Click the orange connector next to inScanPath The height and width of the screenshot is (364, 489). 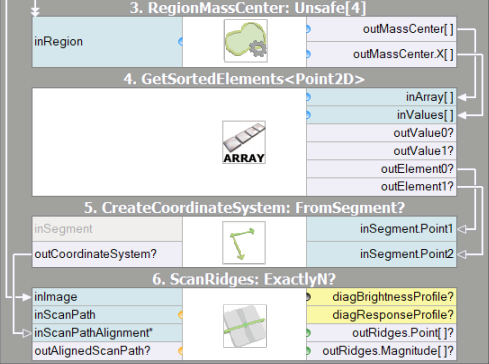click(180, 315)
